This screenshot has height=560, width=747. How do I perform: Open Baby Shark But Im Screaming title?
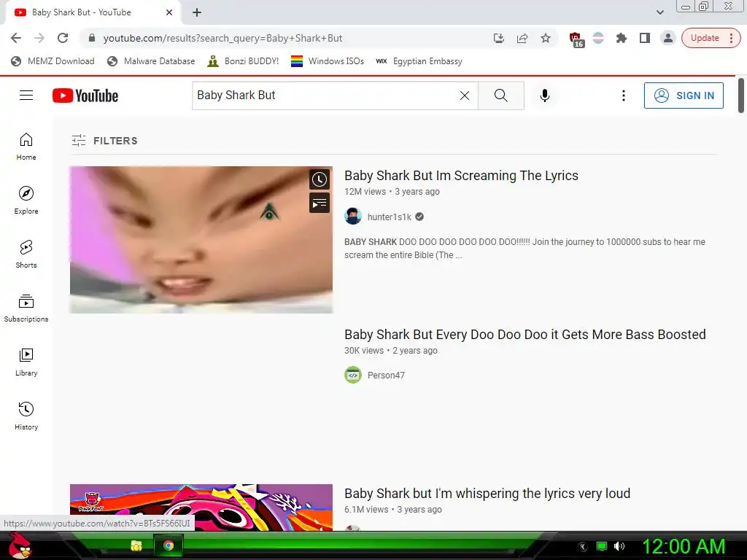tap(461, 176)
